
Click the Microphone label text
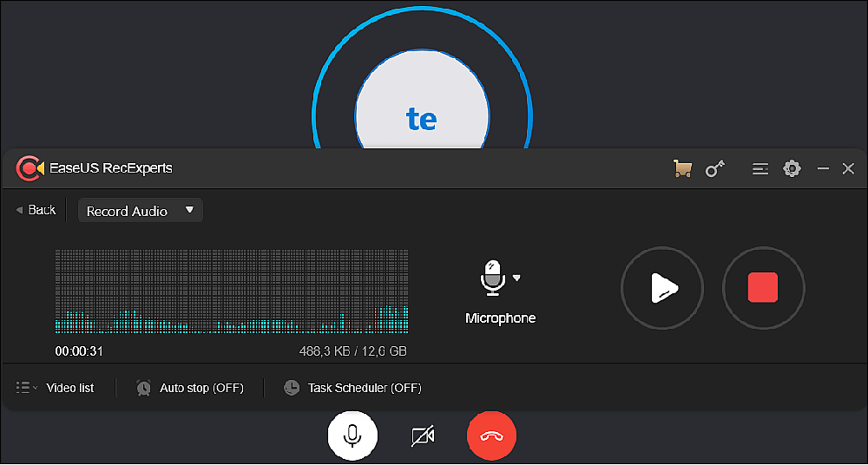[x=501, y=318]
